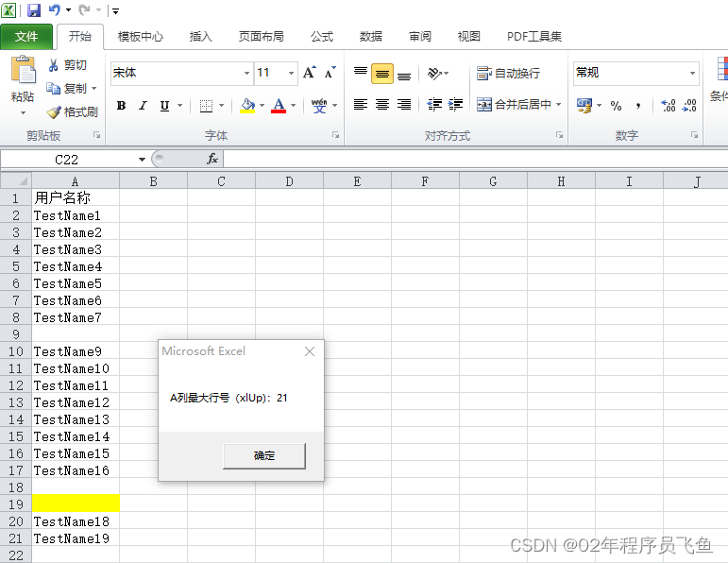
Task: Open number group dialog launcher
Action: coord(694,135)
